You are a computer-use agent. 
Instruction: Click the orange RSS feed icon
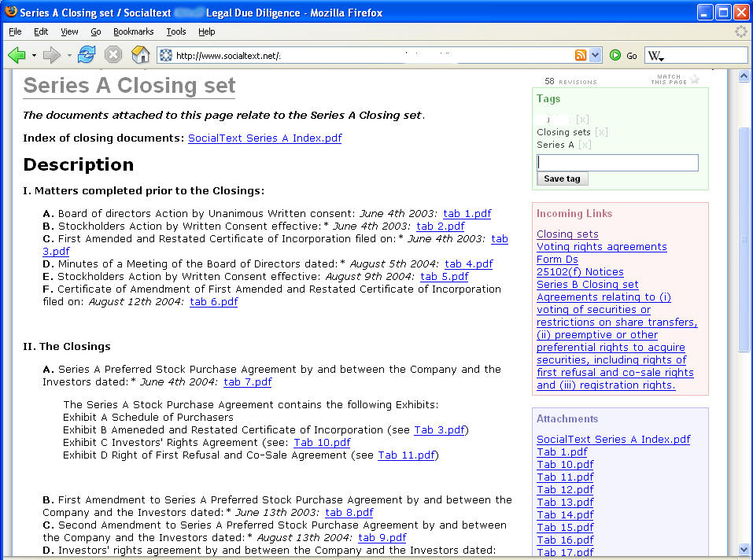(x=581, y=55)
